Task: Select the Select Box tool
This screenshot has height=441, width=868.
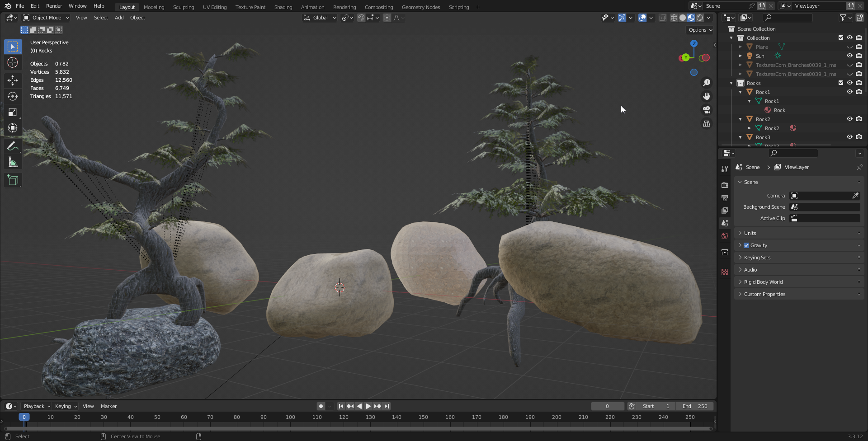Action: [13, 47]
